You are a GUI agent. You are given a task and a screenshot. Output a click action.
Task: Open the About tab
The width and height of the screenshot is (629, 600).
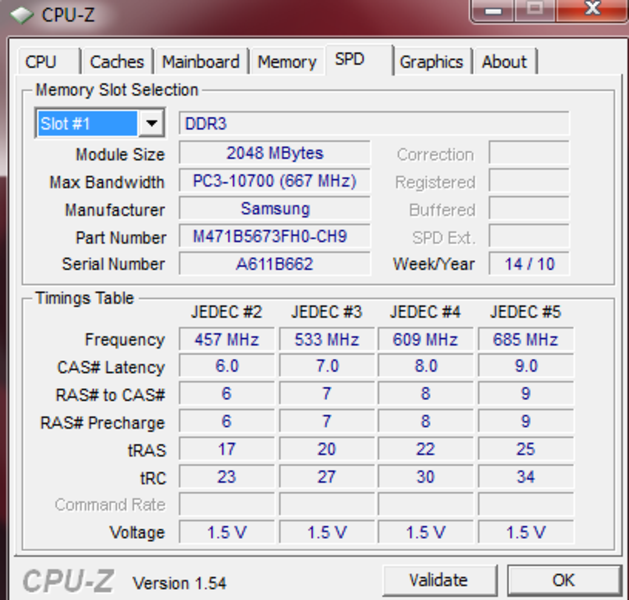(505, 62)
